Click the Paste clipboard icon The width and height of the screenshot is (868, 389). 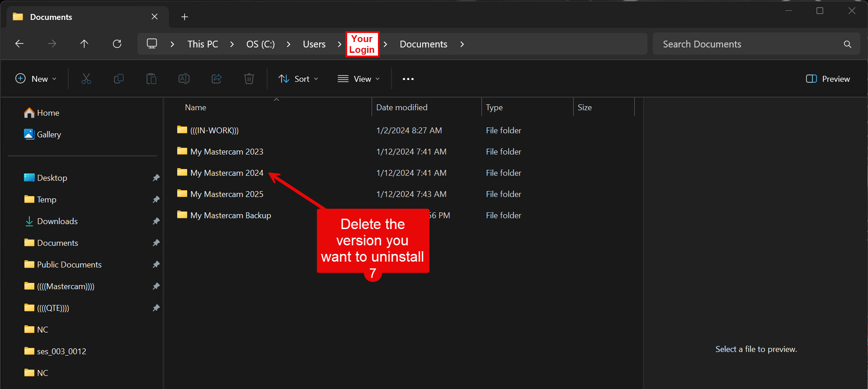click(x=151, y=79)
